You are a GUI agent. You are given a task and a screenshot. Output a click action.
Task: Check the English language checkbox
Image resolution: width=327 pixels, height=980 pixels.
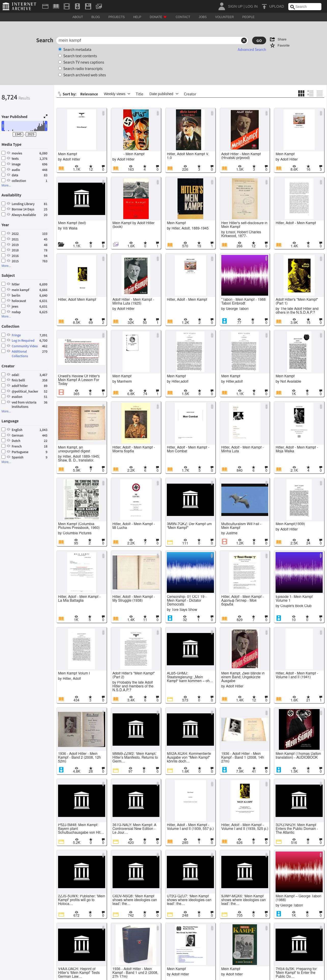pos(3,429)
